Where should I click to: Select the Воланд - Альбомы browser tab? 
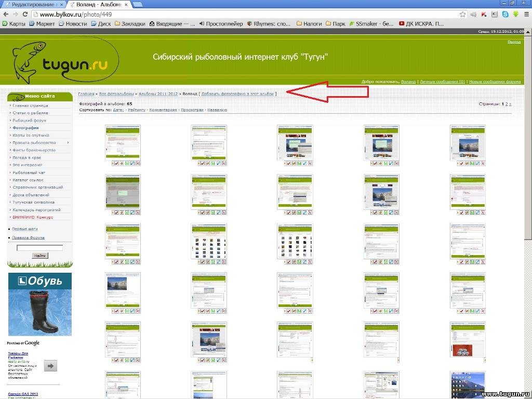[99, 4]
